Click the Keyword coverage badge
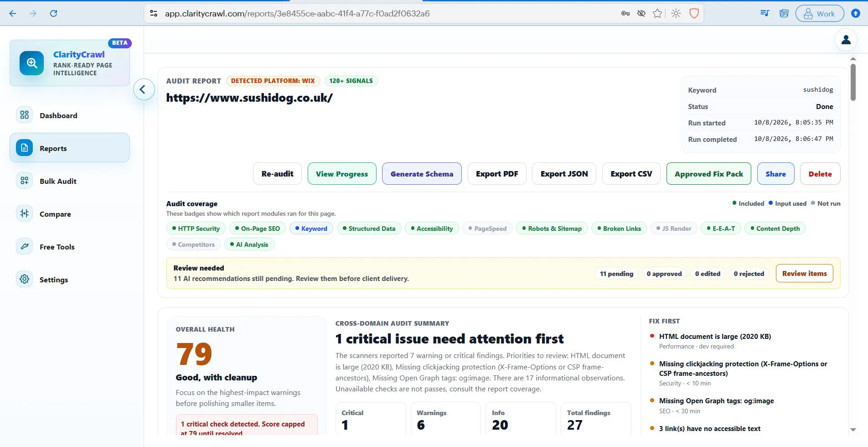This screenshot has width=868, height=447. tap(311, 229)
